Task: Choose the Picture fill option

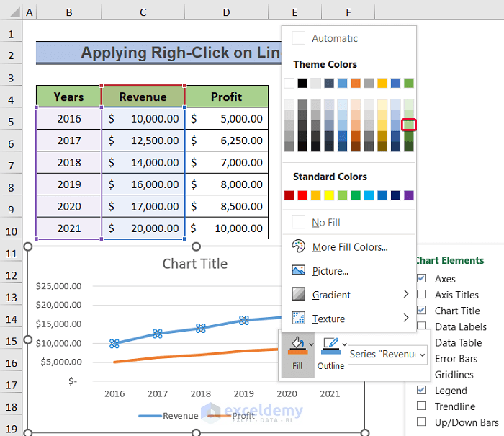Action: [x=348, y=271]
